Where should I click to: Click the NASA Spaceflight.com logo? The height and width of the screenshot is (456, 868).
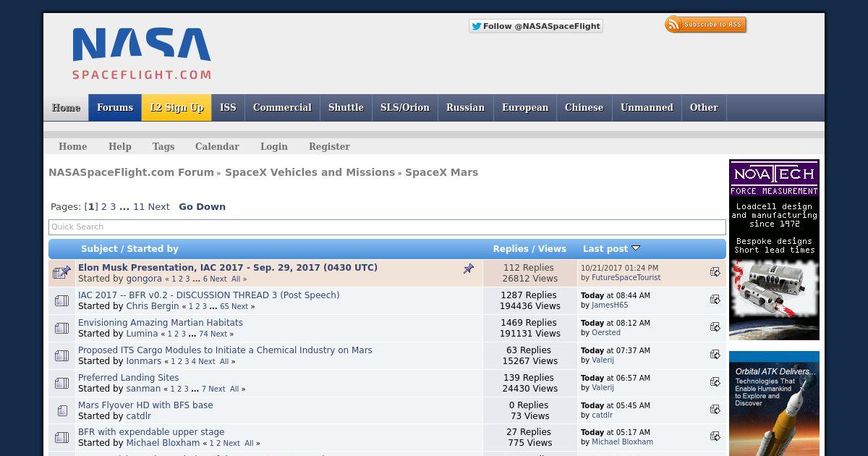142,54
